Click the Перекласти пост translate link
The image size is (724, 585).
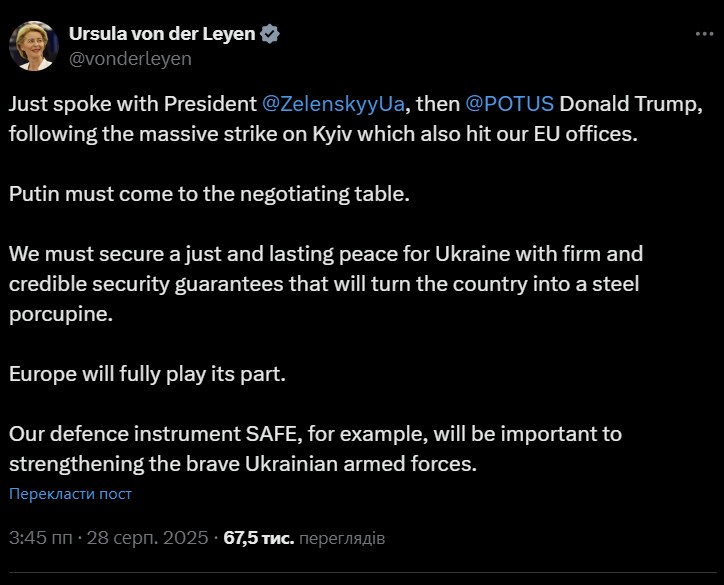[x=70, y=493]
